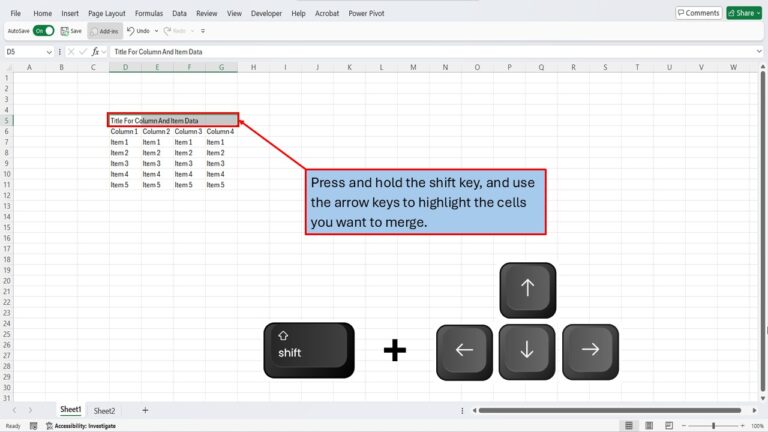Select column M header
Image resolution: width=768 pixels, height=432 pixels.
pyautogui.click(x=413, y=67)
